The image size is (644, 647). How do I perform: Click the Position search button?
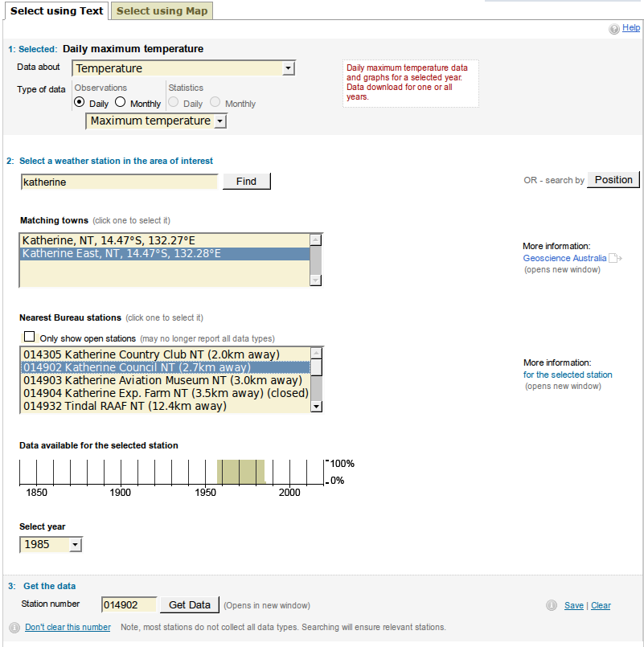pyautogui.click(x=613, y=180)
